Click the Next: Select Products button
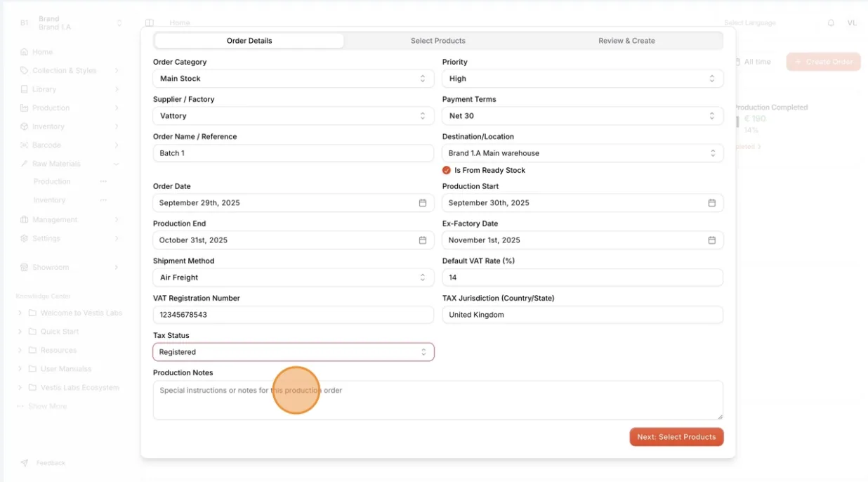Screen dimensions: 868x482 [676, 437]
